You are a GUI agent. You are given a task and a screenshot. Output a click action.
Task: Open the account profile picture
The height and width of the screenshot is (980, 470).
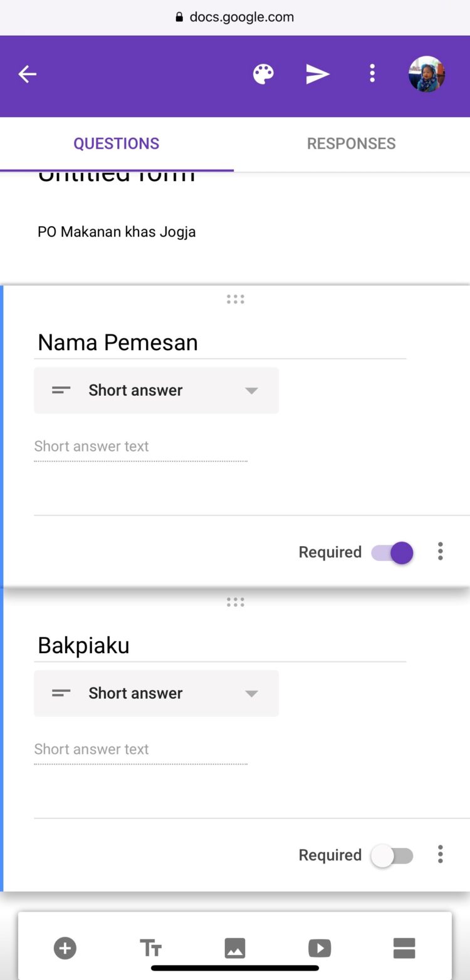coord(427,75)
